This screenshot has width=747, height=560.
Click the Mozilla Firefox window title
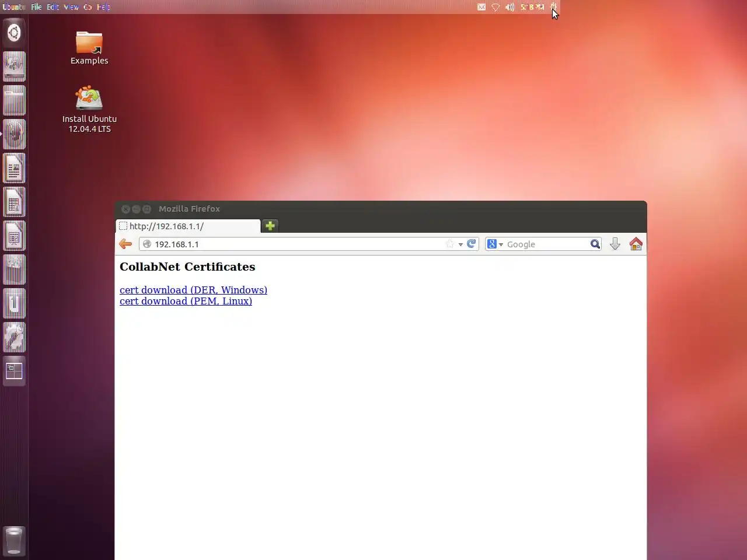point(189,209)
